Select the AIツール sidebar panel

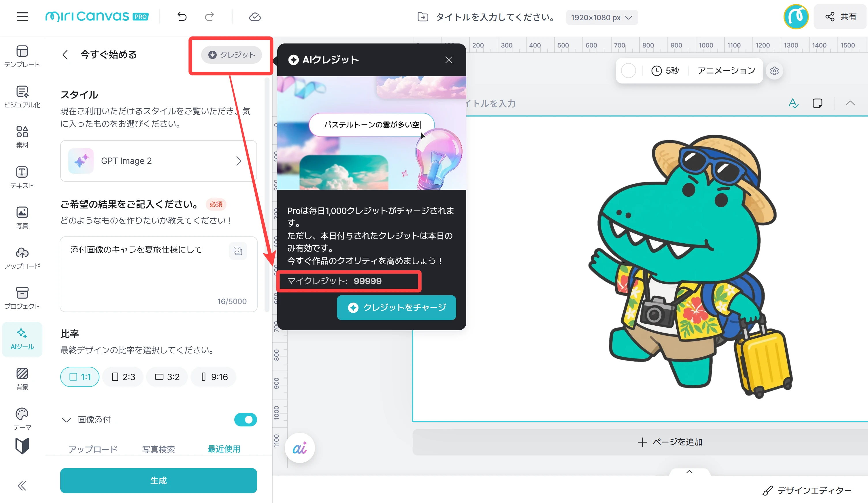point(22,339)
